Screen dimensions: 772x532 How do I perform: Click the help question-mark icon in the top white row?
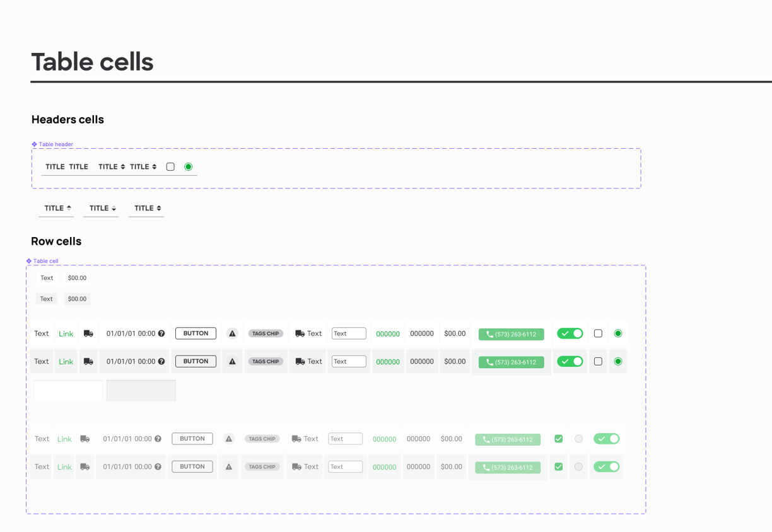coord(161,333)
